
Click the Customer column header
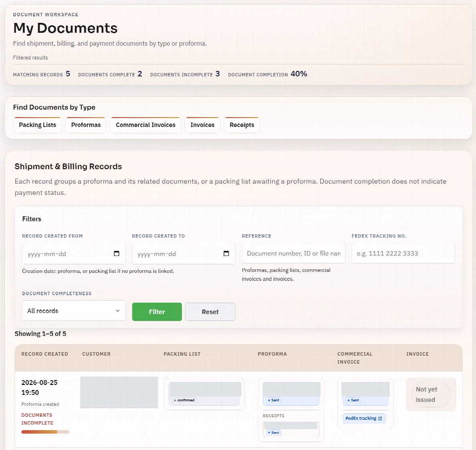tap(96, 354)
